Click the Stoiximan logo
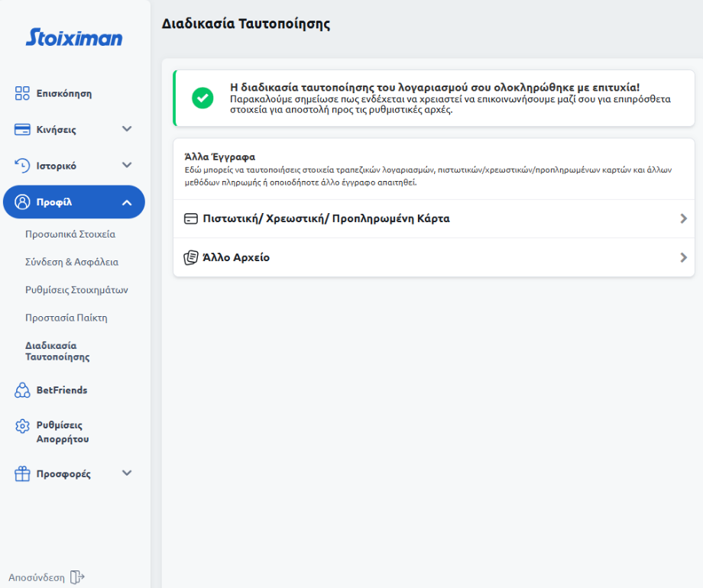 74,37
